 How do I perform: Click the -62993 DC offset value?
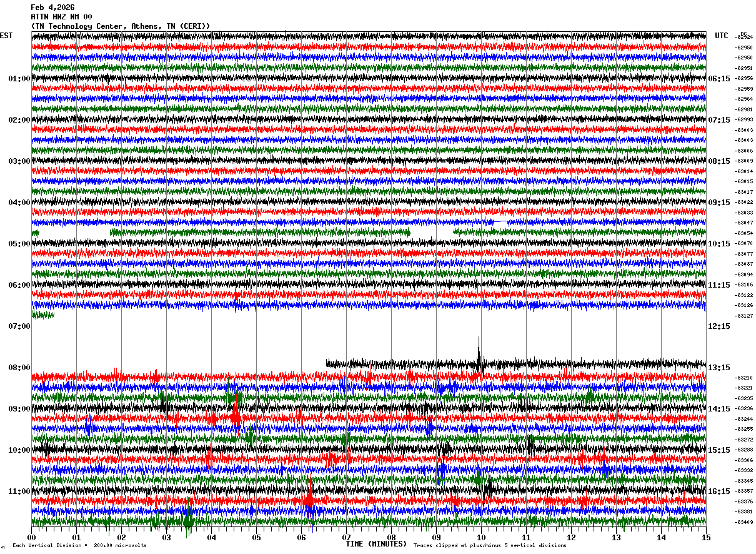(744, 119)
